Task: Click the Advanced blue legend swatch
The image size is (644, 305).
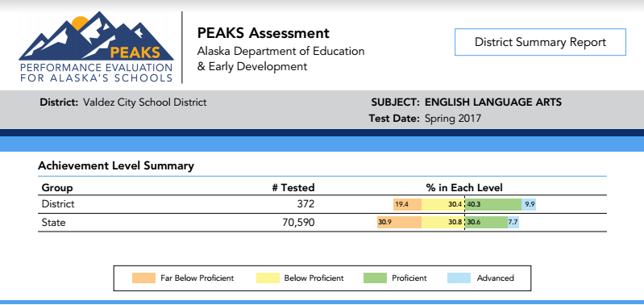Action: click(459, 278)
